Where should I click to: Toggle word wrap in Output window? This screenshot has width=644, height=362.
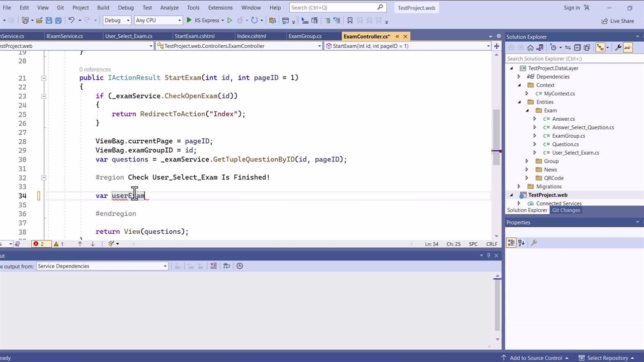[x=226, y=266]
